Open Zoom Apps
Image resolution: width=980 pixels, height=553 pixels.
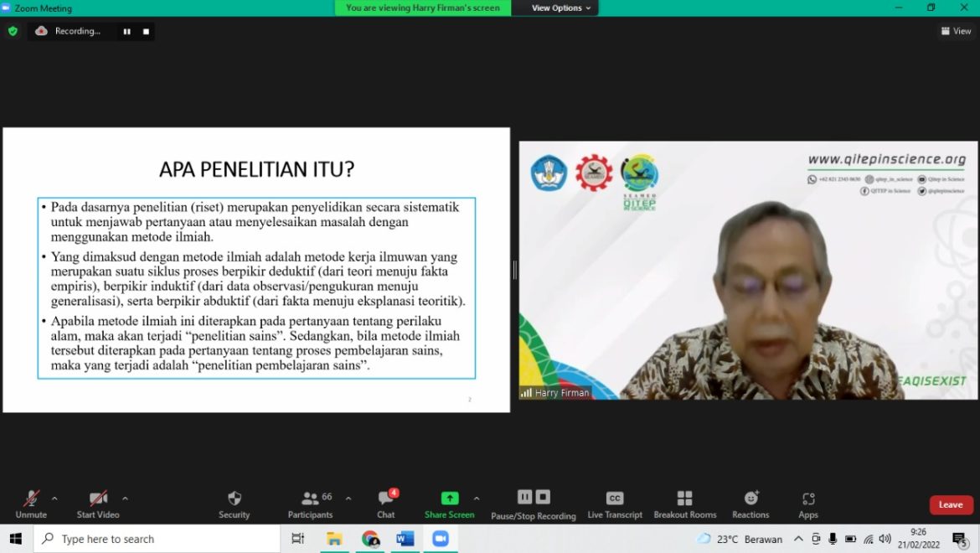click(807, 501)
